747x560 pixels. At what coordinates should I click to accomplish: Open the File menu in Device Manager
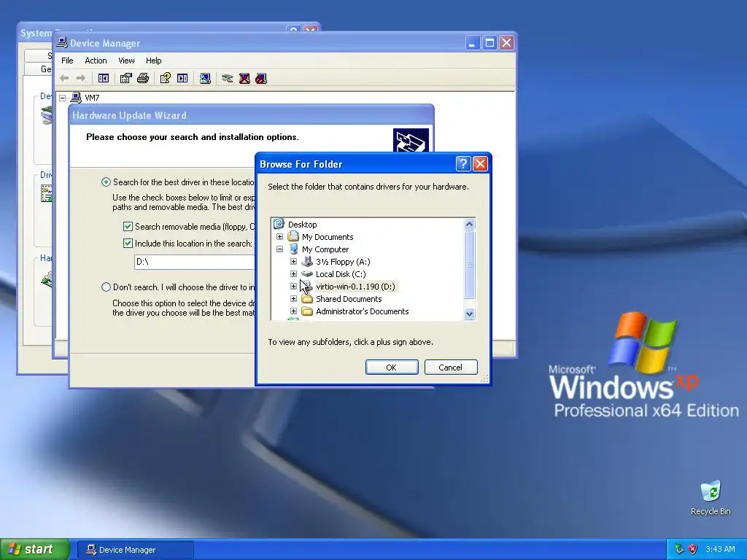click(x=67, y=61)
